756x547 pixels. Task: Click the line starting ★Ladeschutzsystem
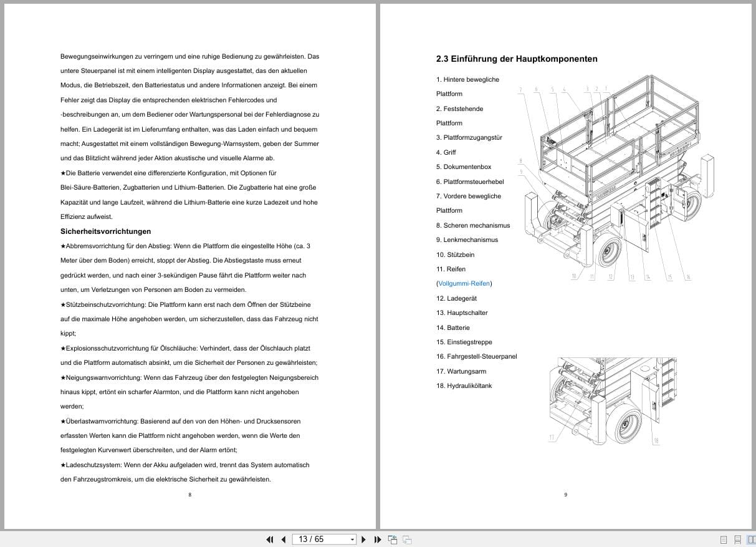[x=184, y=465]
